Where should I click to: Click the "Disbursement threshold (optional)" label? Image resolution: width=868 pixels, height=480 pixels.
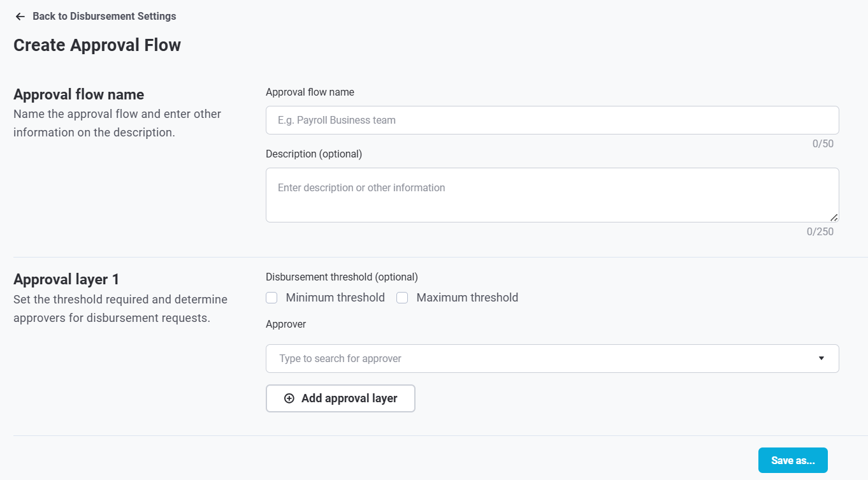342,277
